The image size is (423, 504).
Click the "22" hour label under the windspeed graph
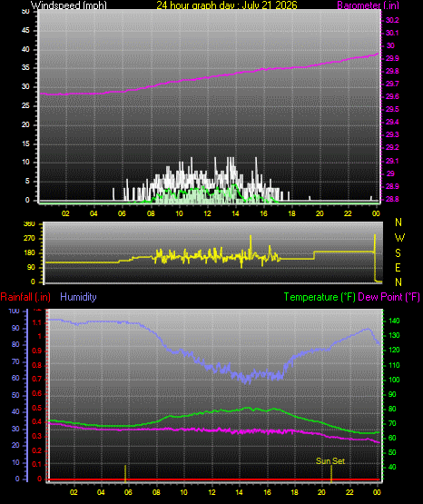pos(348,213)
